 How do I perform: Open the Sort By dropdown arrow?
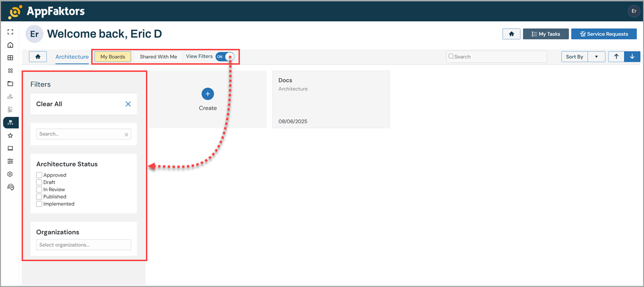596,57
